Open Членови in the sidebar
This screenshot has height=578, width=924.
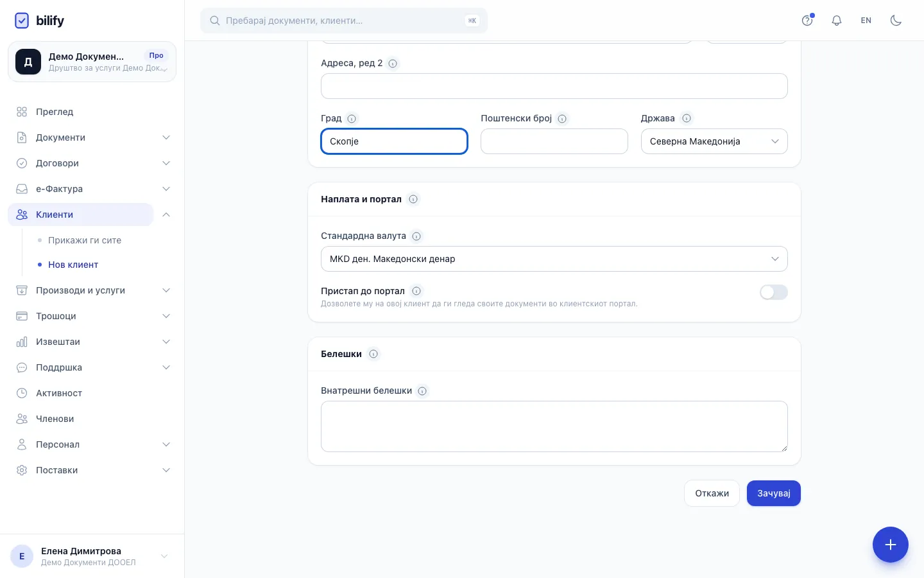point(55,419)
